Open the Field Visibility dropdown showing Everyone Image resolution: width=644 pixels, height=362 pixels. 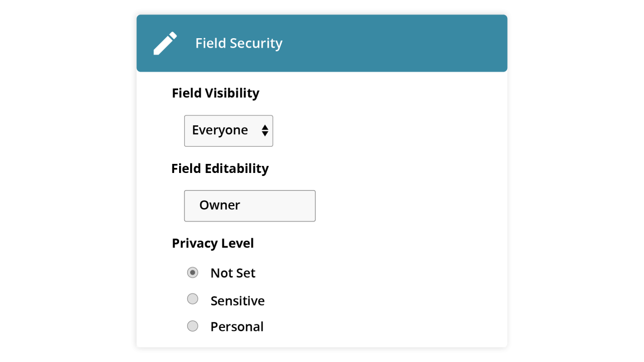tap(228, 130)
